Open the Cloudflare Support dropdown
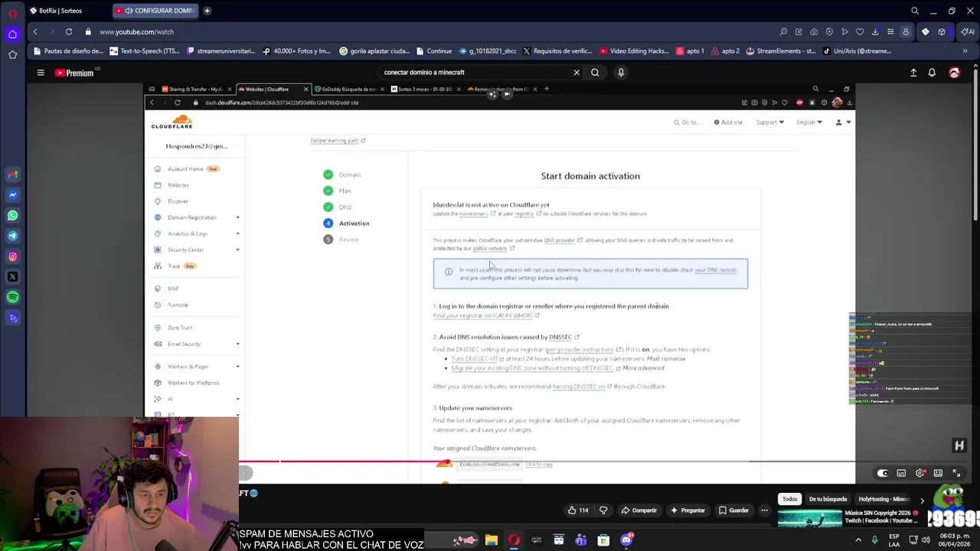This screenshot has width=980, height=551. point(769,122)
